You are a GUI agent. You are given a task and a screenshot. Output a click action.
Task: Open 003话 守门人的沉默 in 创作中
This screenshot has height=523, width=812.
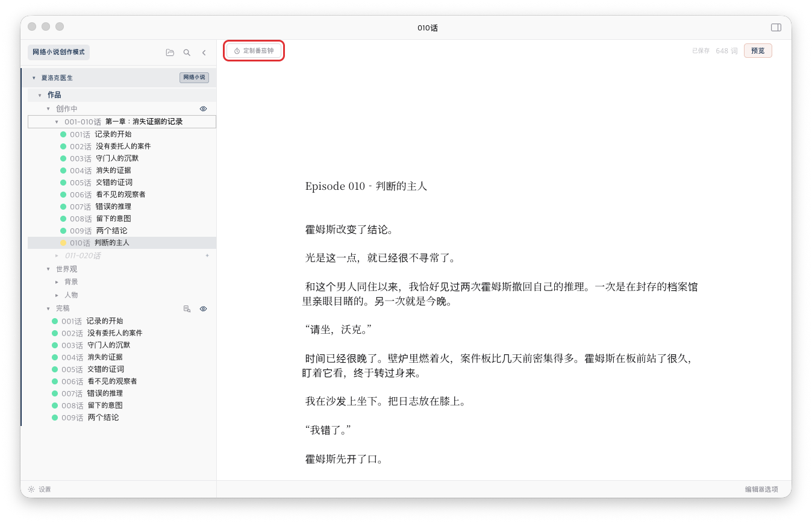point(122,158)
